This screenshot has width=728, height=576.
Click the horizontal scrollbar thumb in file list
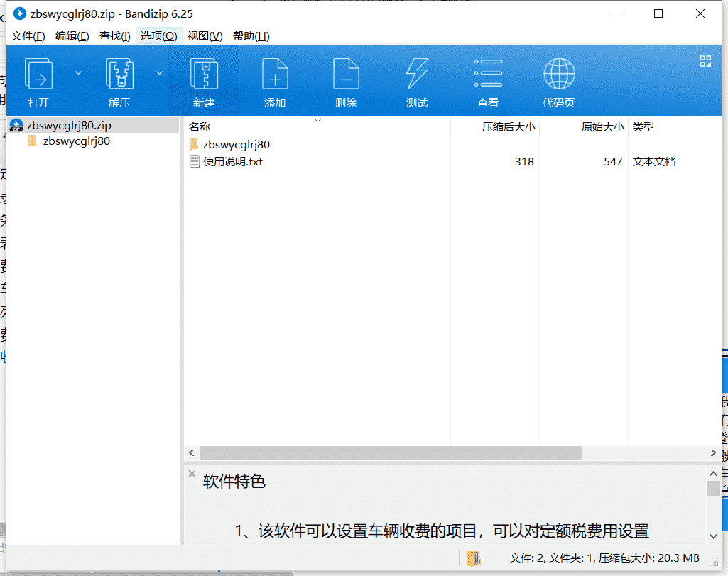pyautogui.click(x=391, y=452)
